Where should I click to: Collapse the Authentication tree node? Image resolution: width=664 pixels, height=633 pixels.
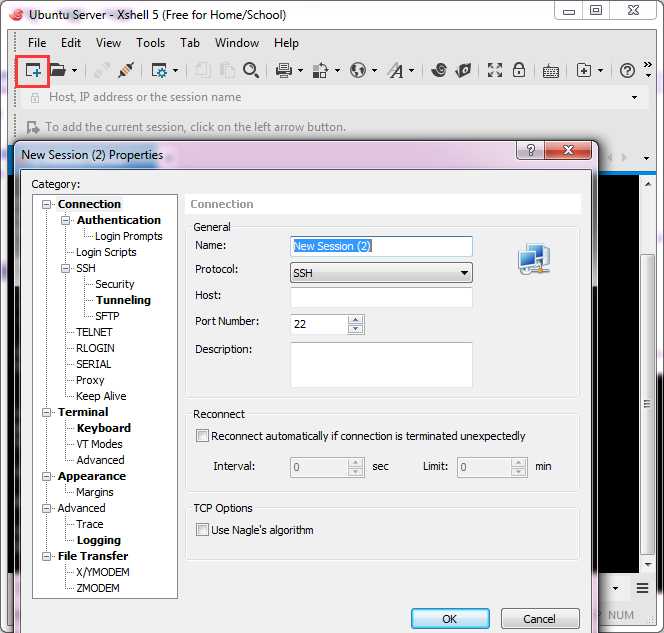pos(65,220)
